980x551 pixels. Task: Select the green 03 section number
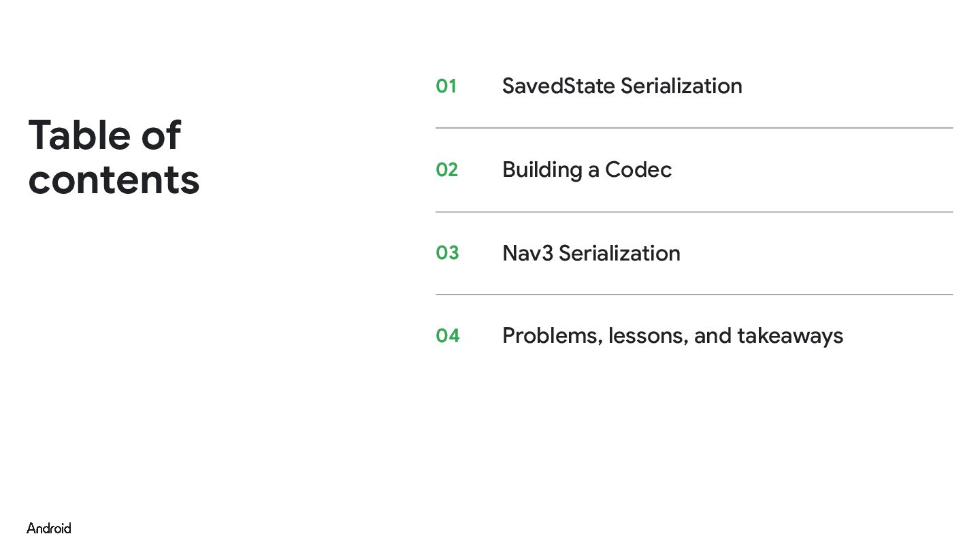pyautogui.click(x=447, y=253)
